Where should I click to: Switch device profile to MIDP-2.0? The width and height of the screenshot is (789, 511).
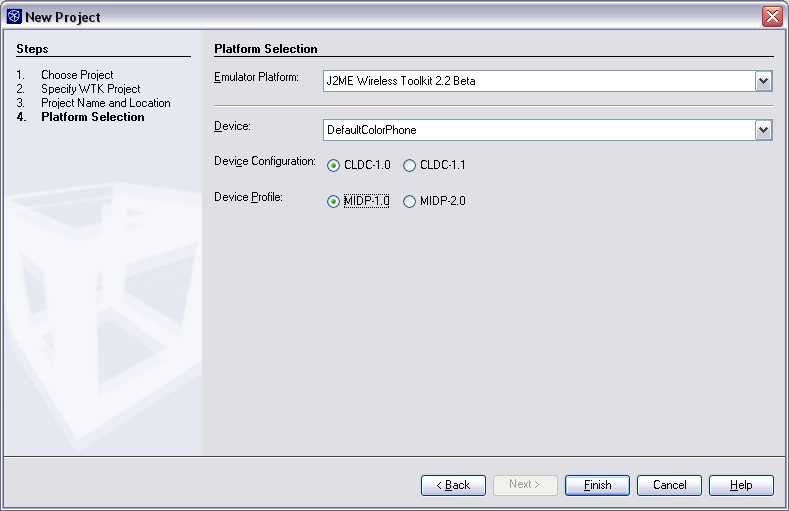point(409,201)
